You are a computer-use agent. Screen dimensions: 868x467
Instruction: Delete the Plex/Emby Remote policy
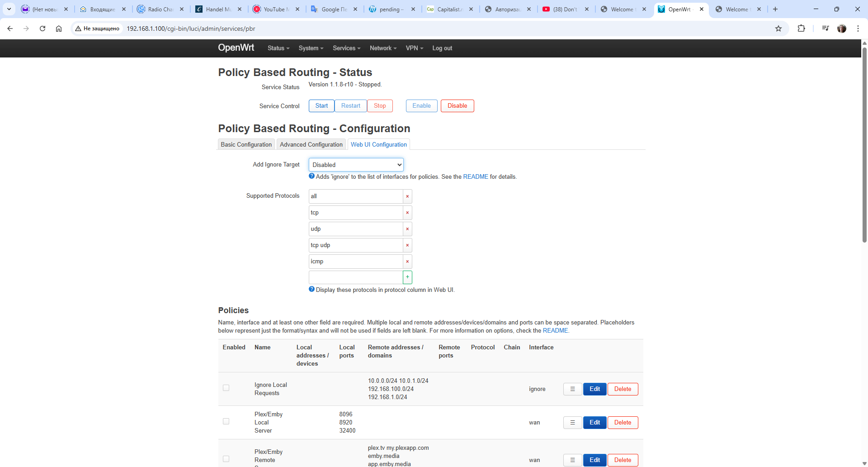623,460
